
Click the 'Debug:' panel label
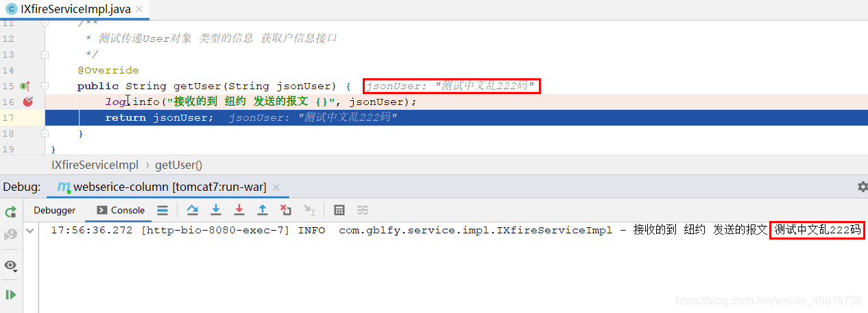(x=21, y=187)
